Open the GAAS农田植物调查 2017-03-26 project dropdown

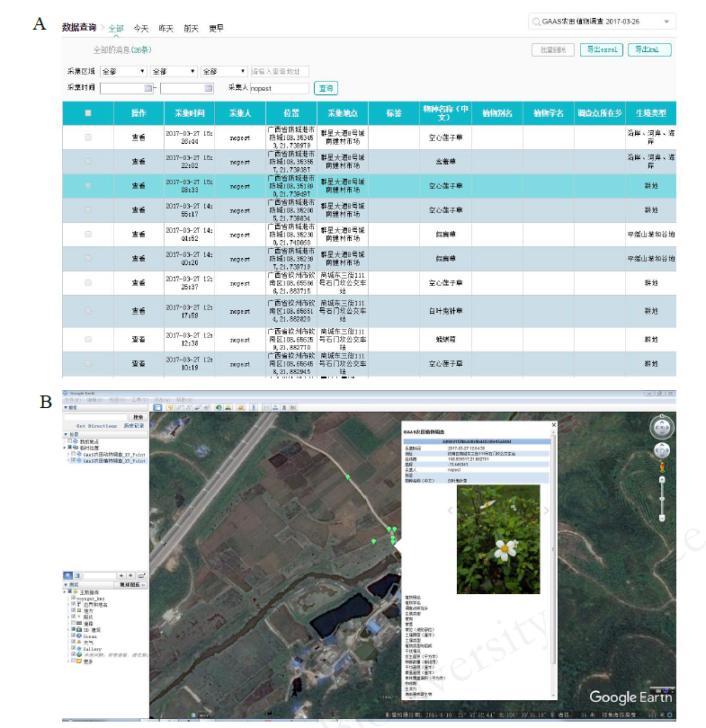602,22
